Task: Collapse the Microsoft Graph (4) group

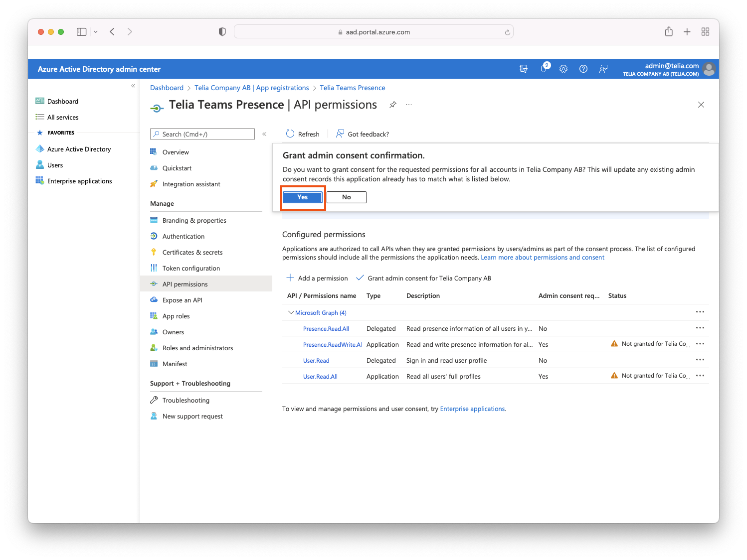Action: click(x=291, y=312)
